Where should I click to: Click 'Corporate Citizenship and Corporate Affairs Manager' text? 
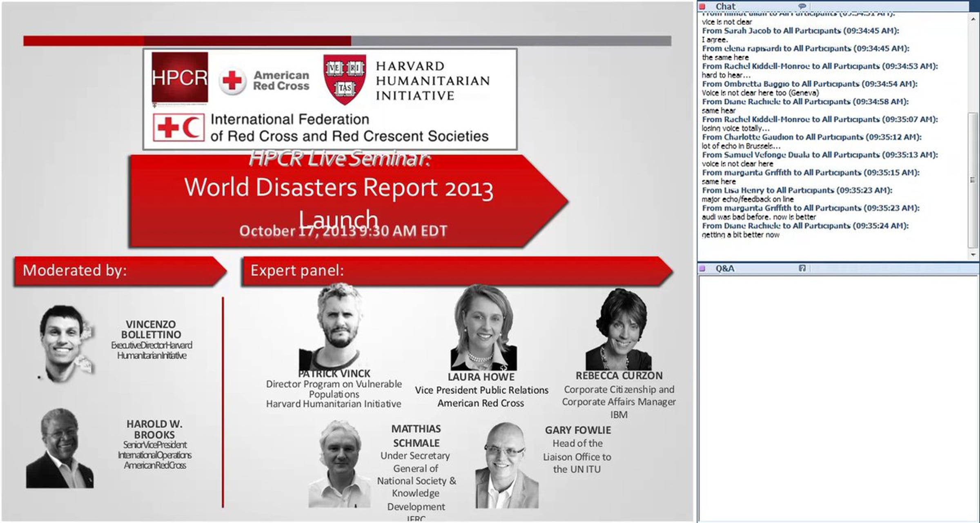point(619,396)
